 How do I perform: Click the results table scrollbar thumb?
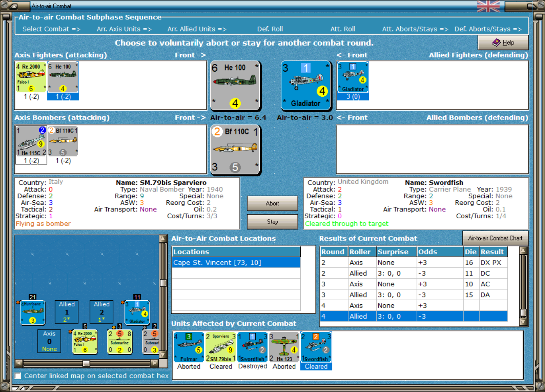pyautogui.click(x=523, y=313)
